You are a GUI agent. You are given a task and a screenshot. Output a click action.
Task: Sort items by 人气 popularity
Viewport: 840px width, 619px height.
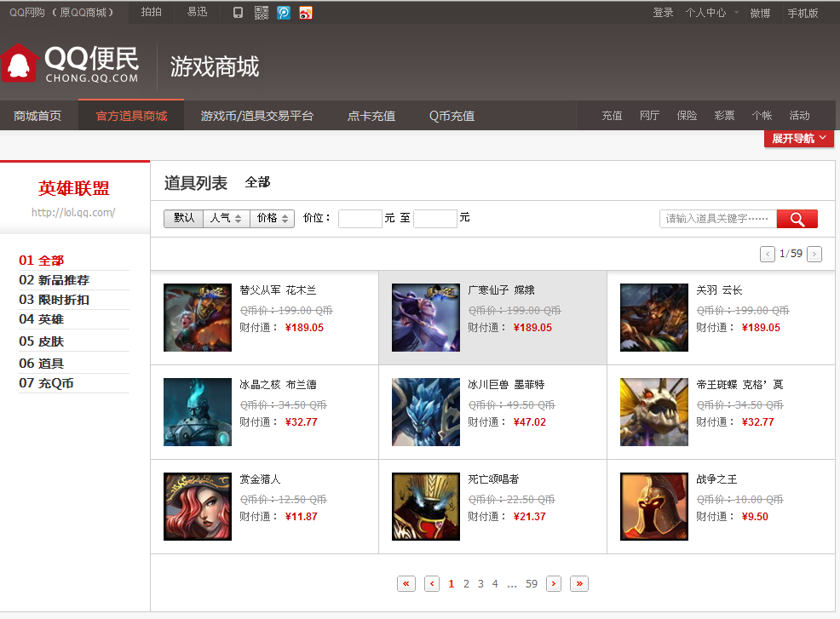(x=227, y=218)
